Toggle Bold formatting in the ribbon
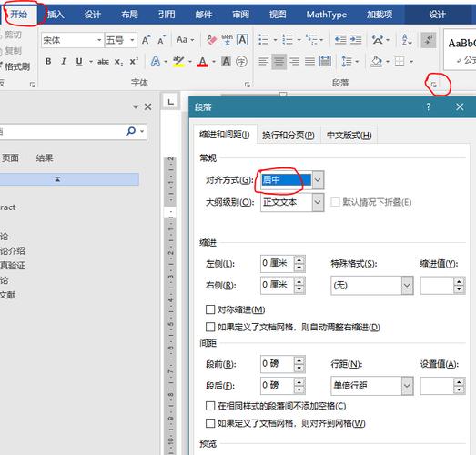476x455 pixels. click(48, 61)
